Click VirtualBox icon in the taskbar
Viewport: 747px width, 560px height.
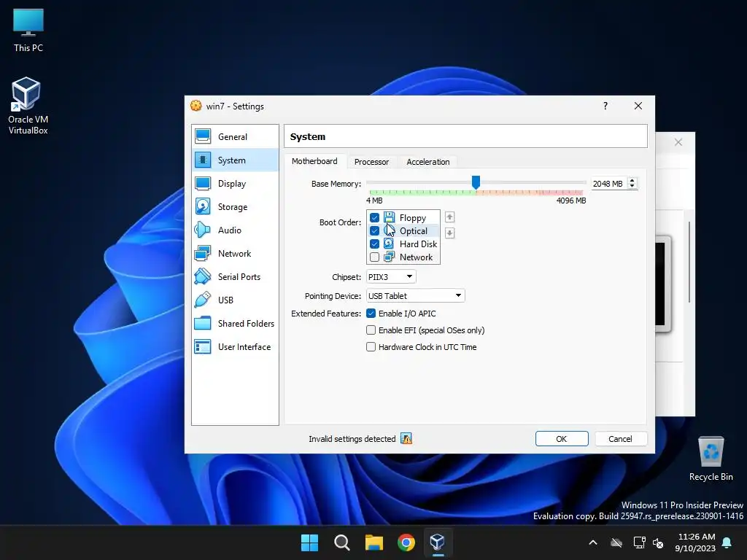438,542
